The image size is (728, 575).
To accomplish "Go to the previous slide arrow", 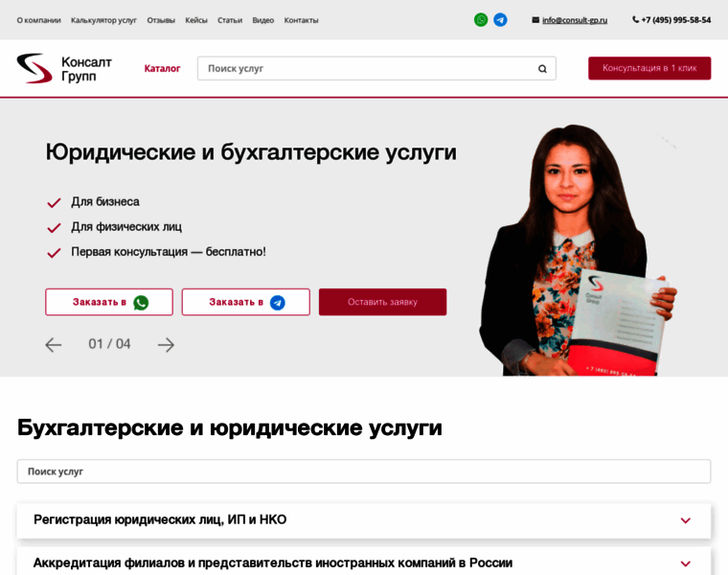I will (54, 345).
